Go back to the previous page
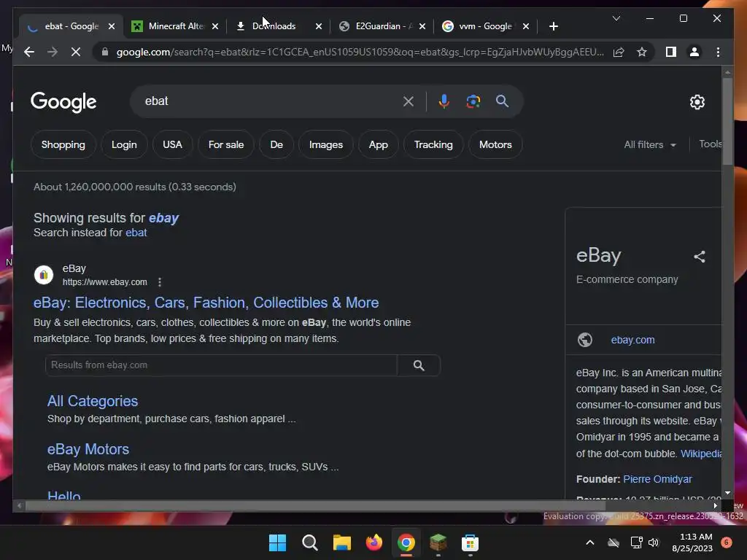 [x=29, y=52]
